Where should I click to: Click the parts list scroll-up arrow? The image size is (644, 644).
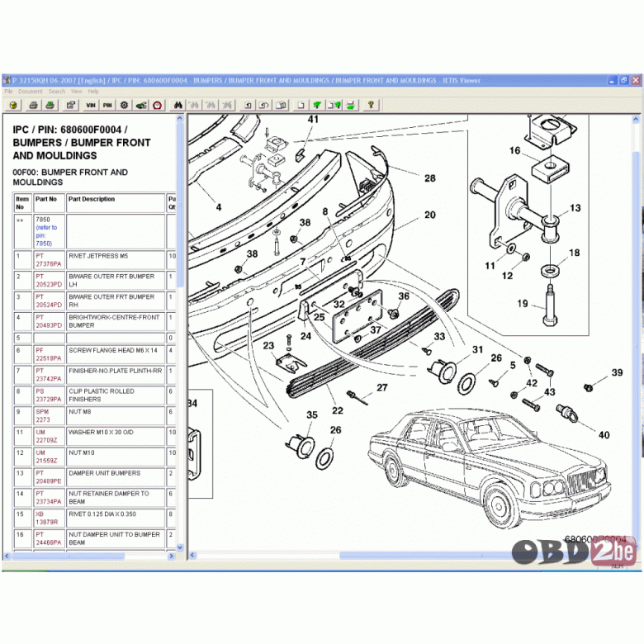click(x=179, y=118)
